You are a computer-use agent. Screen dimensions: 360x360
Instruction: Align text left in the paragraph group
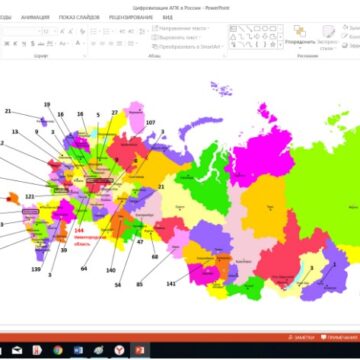94,43
